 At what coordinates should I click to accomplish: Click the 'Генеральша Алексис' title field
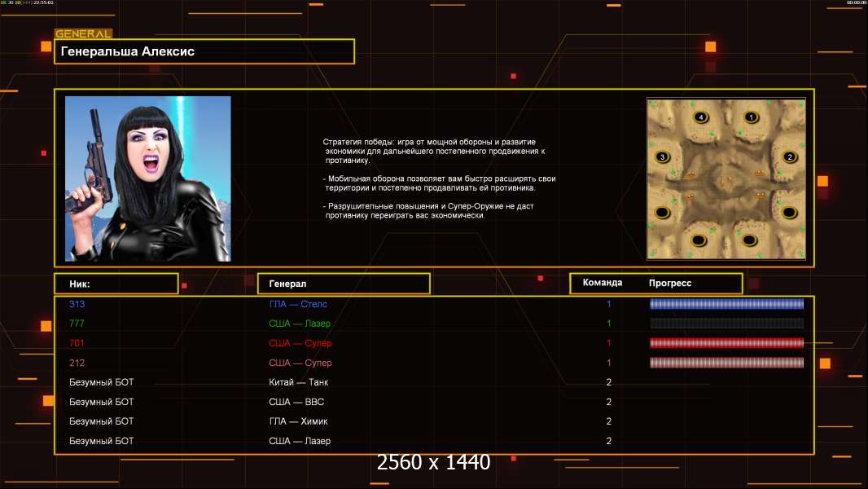[x=204, y=51]
